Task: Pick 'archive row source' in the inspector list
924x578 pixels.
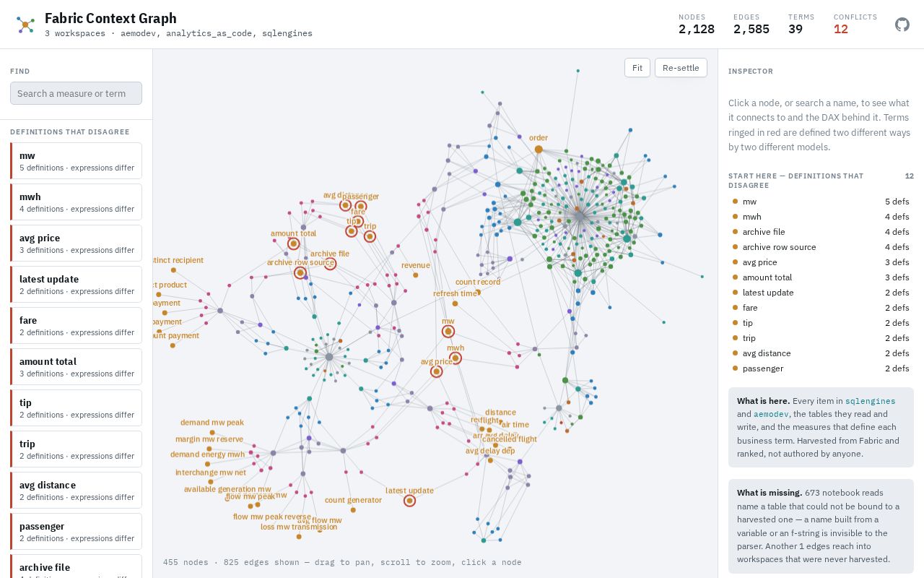Action: [x=821, y=247]
